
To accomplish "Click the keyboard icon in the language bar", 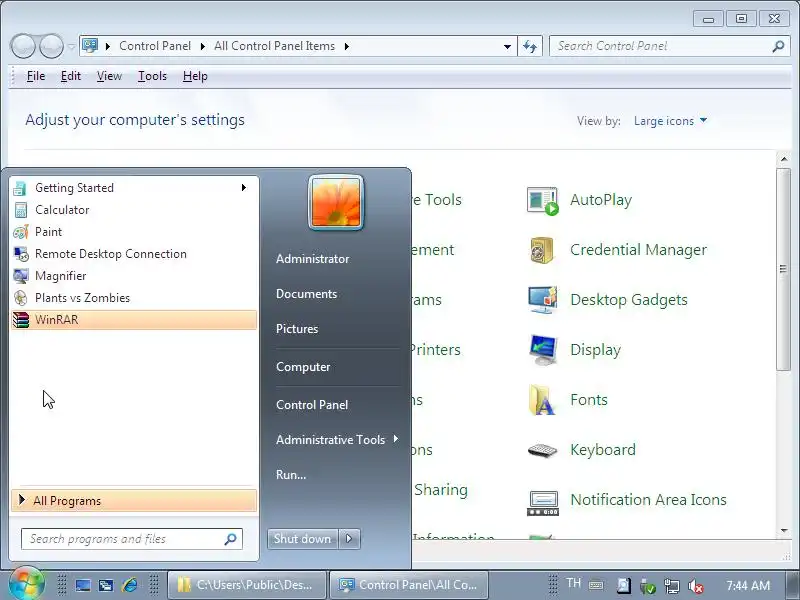I will pos(596,585).
